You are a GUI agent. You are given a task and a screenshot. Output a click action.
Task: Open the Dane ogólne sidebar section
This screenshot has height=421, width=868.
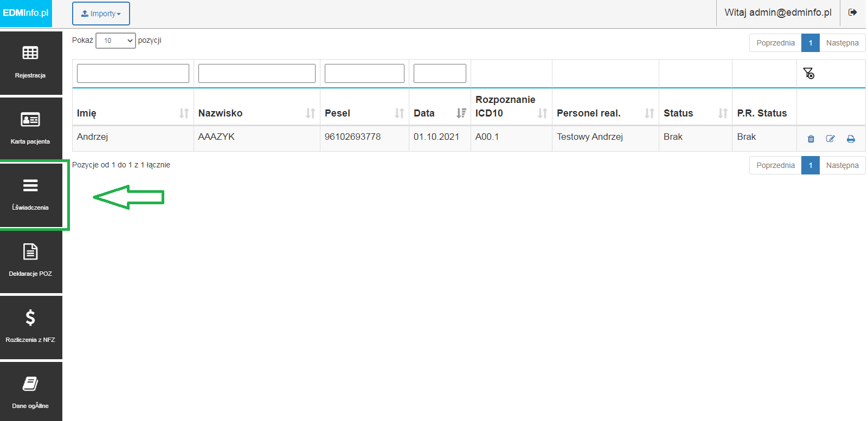tap(31, 392)
